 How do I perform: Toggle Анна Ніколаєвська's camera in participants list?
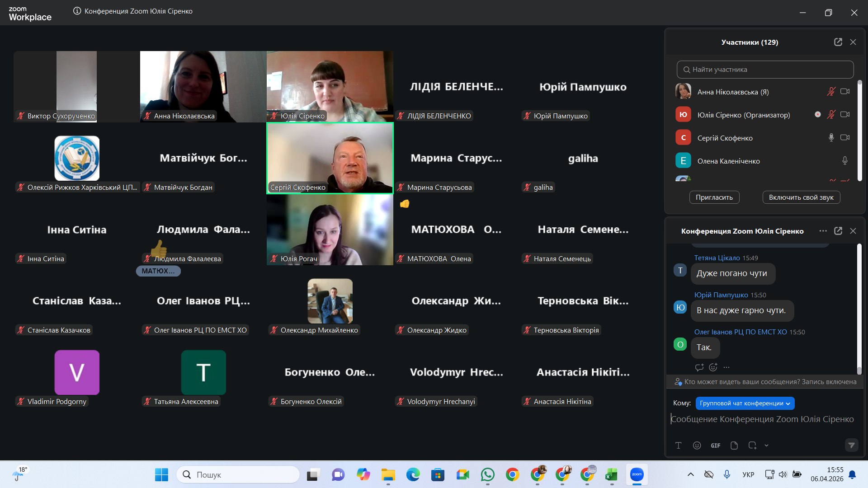(x=844, y=92)
